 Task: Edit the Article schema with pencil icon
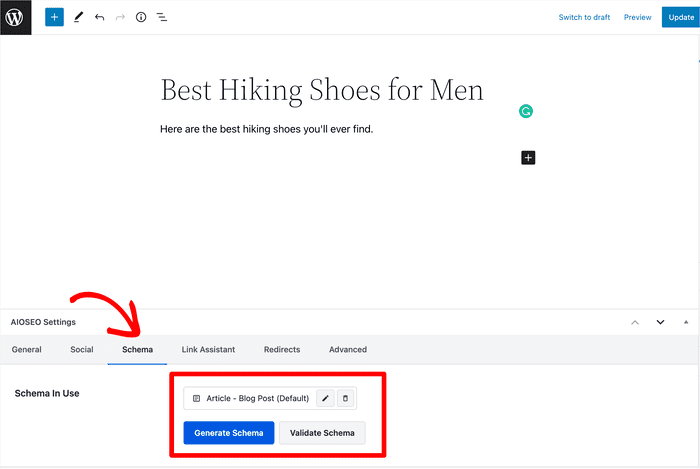(325, 398)
